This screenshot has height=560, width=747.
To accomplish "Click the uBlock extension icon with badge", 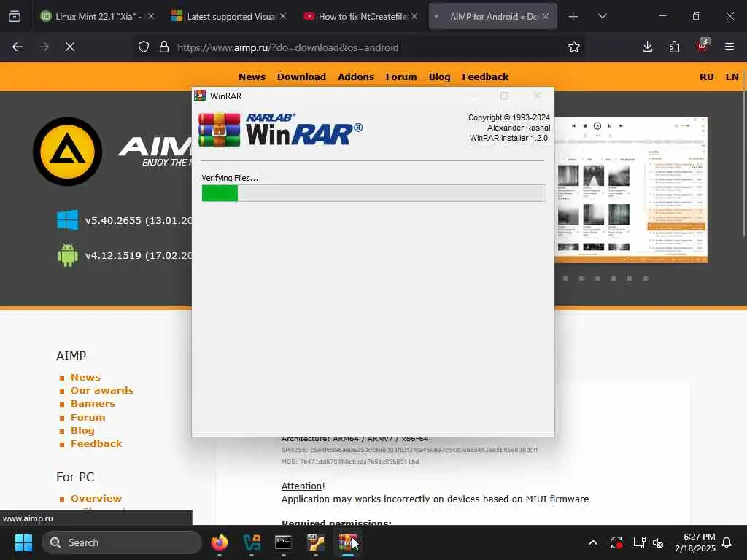I will click(703, 46).
